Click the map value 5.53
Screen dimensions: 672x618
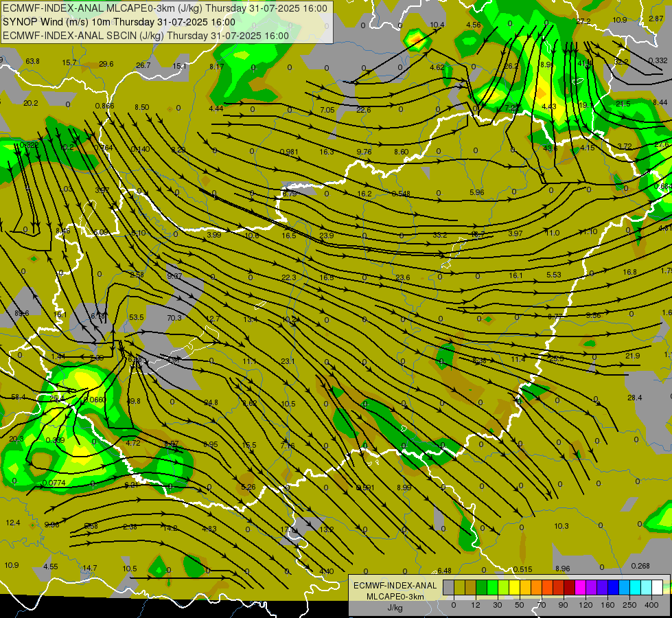click(x=554, y=275)
